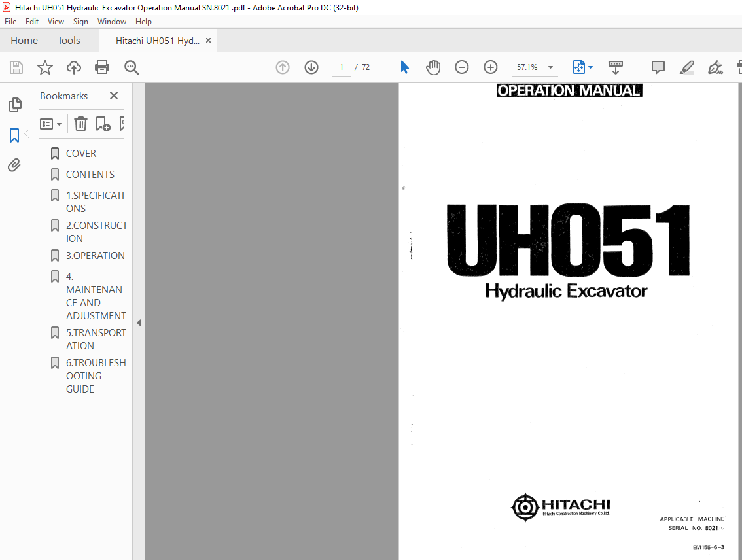Open the View menu
The height and width of the screenshot is (560, 742).
point(56,22)
